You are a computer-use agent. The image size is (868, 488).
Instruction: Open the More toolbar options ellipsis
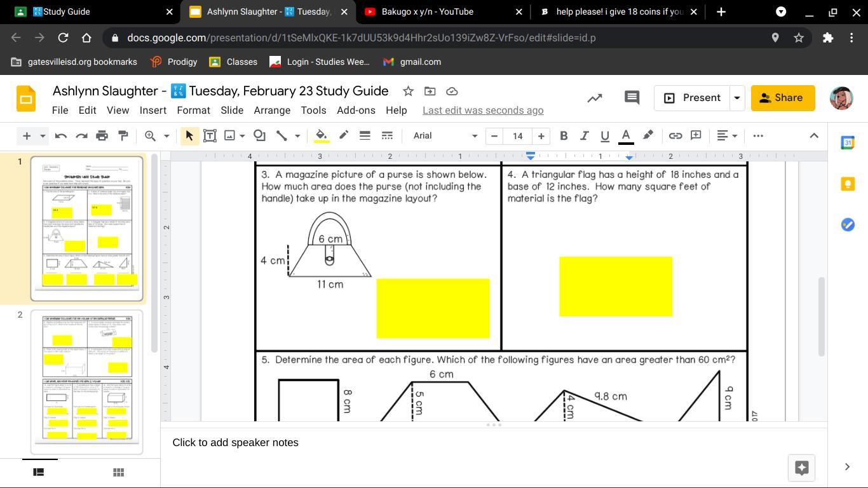(757, 135)
